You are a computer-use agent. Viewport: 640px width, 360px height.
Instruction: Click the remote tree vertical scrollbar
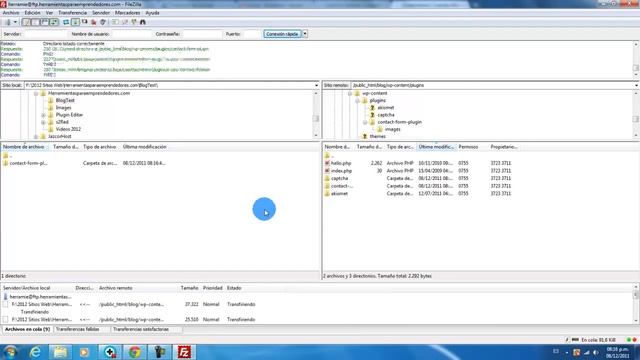point(636,115)
